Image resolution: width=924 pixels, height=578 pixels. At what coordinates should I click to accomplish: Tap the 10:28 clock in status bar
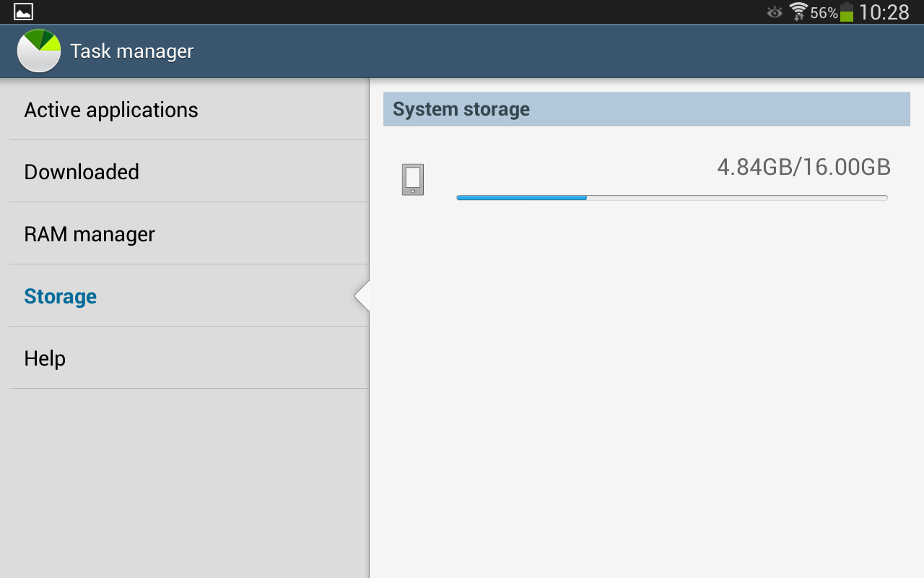coord(884,12)
